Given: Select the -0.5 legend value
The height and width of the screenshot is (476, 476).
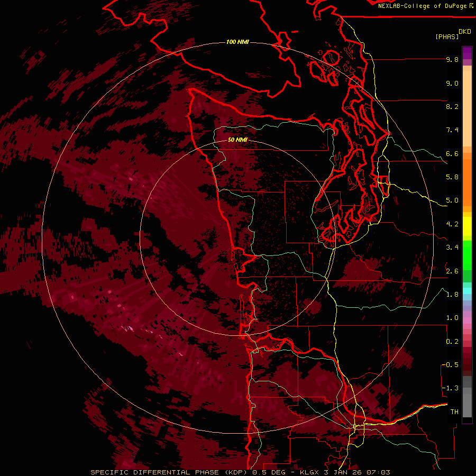Looking at the screenshot, I should tap(450, 365).
